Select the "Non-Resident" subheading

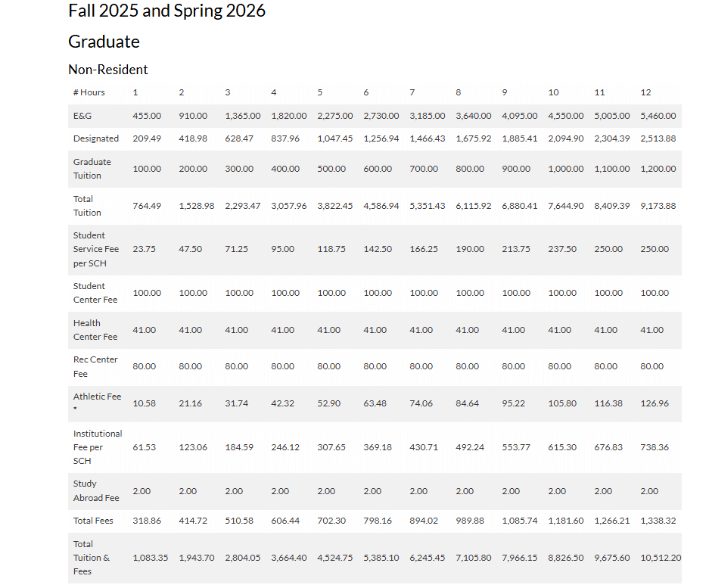point(108,70)
